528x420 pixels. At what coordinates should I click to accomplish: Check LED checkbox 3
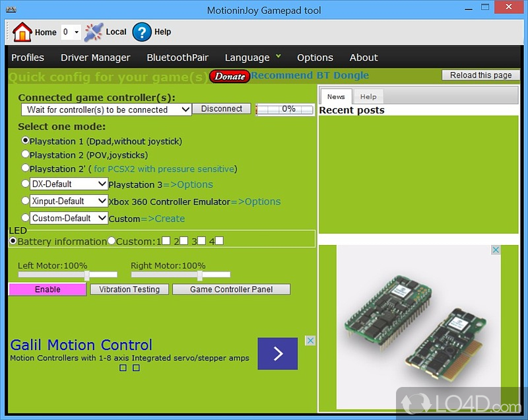click(201, 240)
